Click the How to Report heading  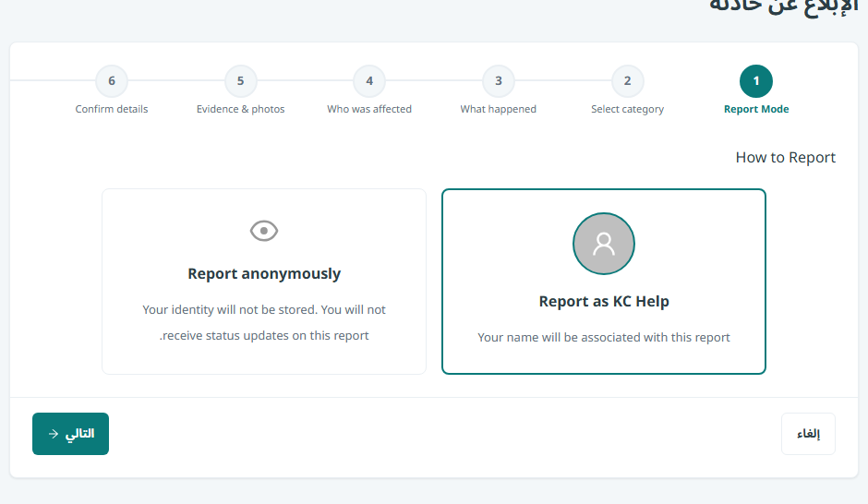pyautogui.click(x=786, y=158)
